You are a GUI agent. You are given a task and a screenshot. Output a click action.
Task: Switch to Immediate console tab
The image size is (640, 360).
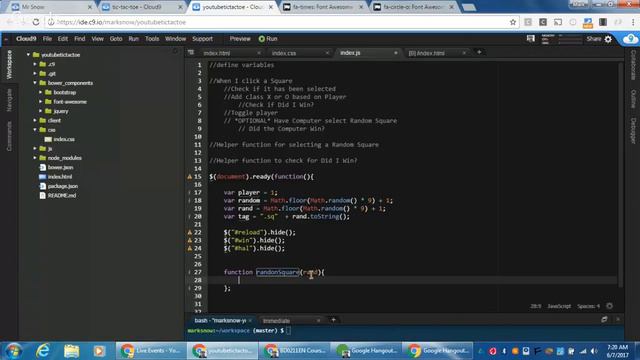[276, 321]
